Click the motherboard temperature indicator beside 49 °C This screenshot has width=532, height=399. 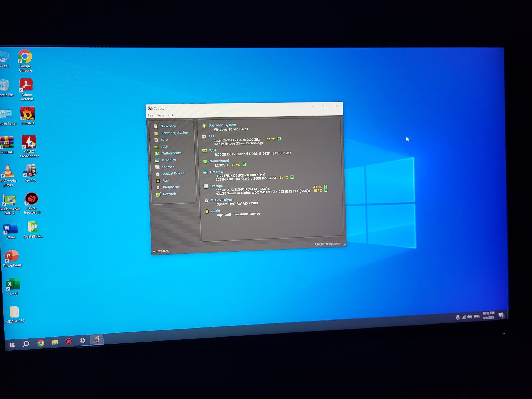tap(244, 164)
